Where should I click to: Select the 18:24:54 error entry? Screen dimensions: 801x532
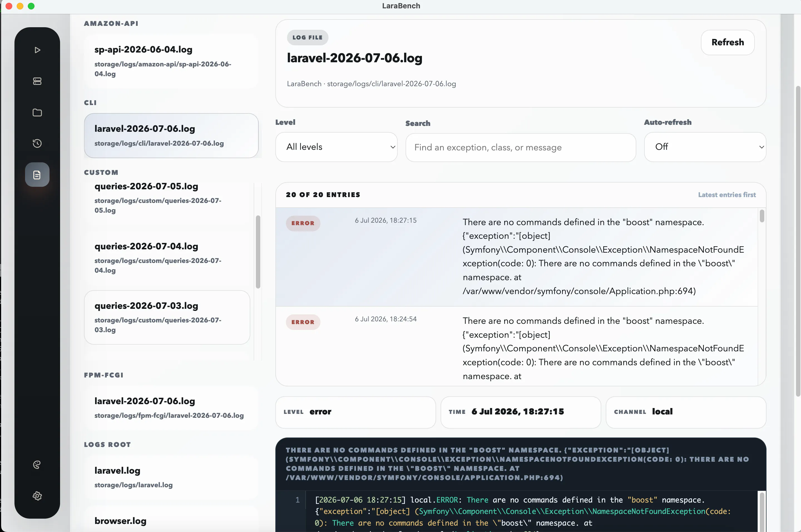[516, 346]
